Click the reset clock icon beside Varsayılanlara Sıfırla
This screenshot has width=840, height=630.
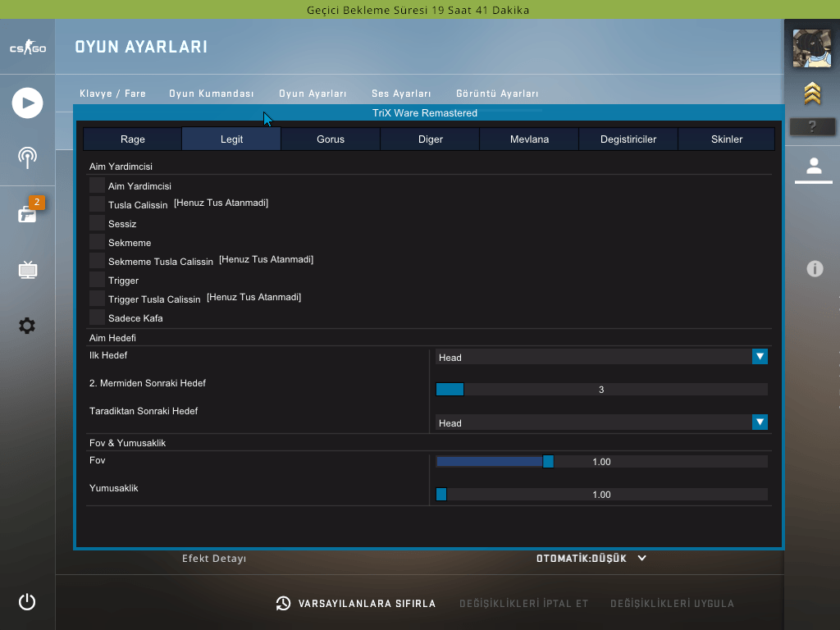tap(283, 603)
